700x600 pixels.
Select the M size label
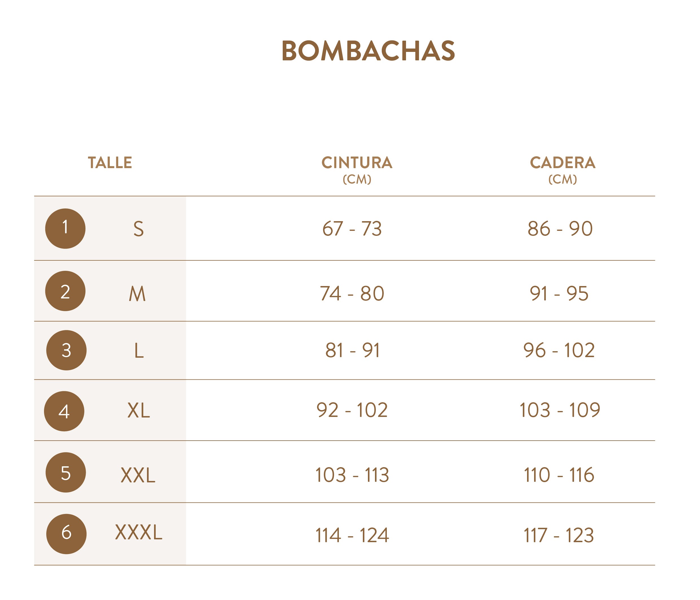click(x=137, y=294)
